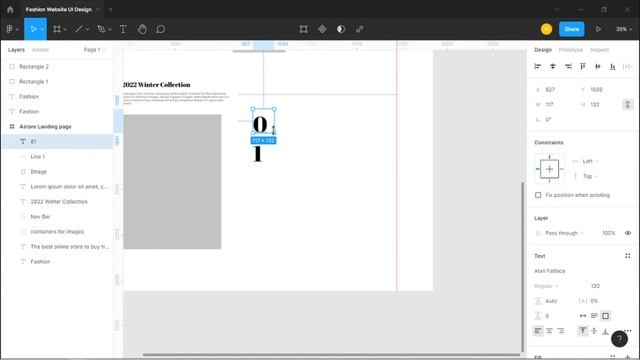Expand the Frame tool dropdown arrow
This screenshot has width=640, height=360.
click(65, 29)
